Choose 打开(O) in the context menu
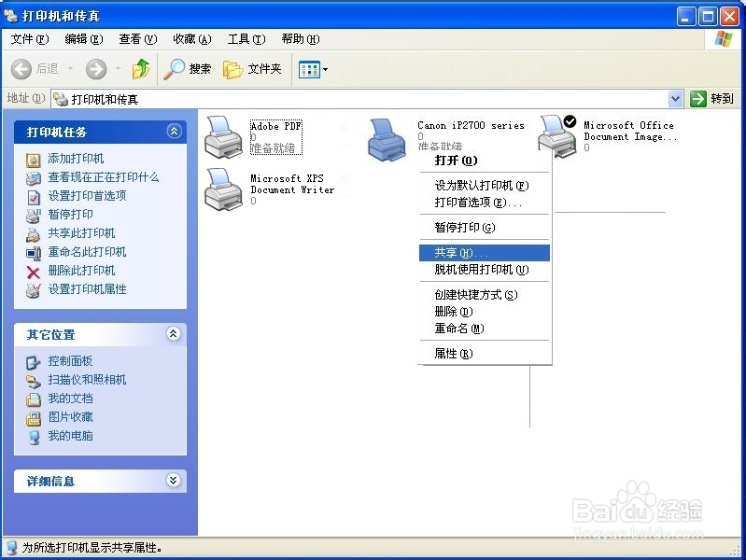 coord(485,161)
